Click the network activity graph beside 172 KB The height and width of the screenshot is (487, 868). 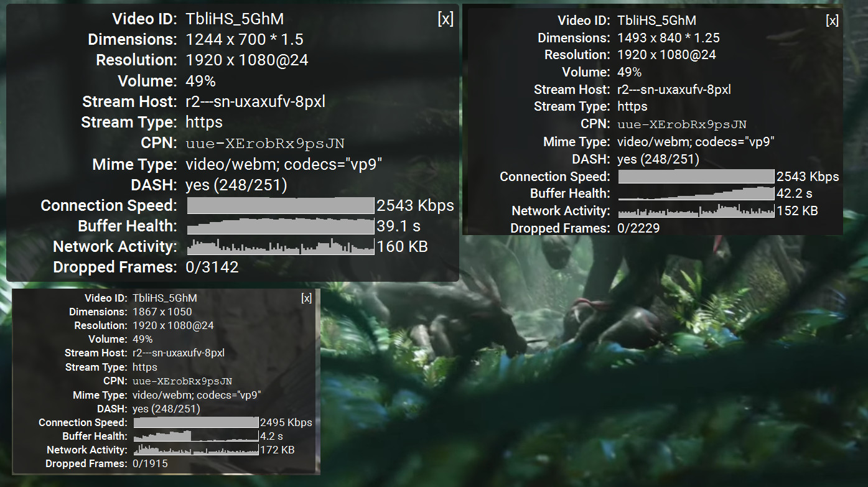(196, 450)
